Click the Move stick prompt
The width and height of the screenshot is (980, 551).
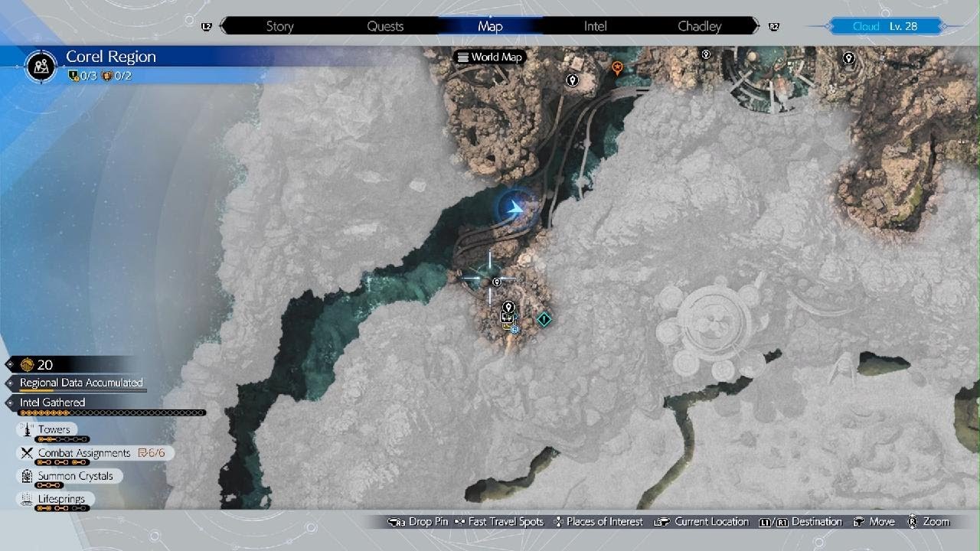tap(873, 522)
